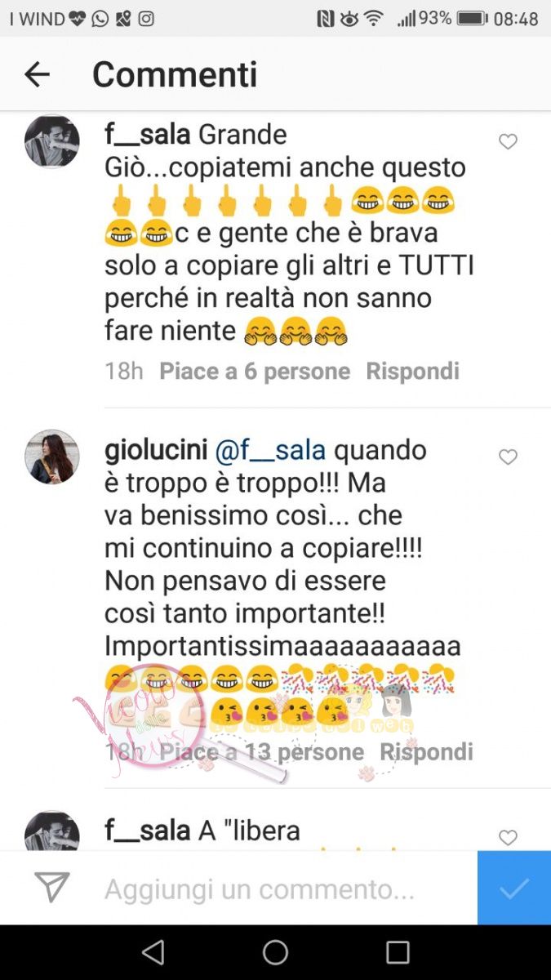The image size is (551, 980).
Task: Tap the Instagram notification icon in status bar
Action: pyautogui.click(x=147, y=18)
